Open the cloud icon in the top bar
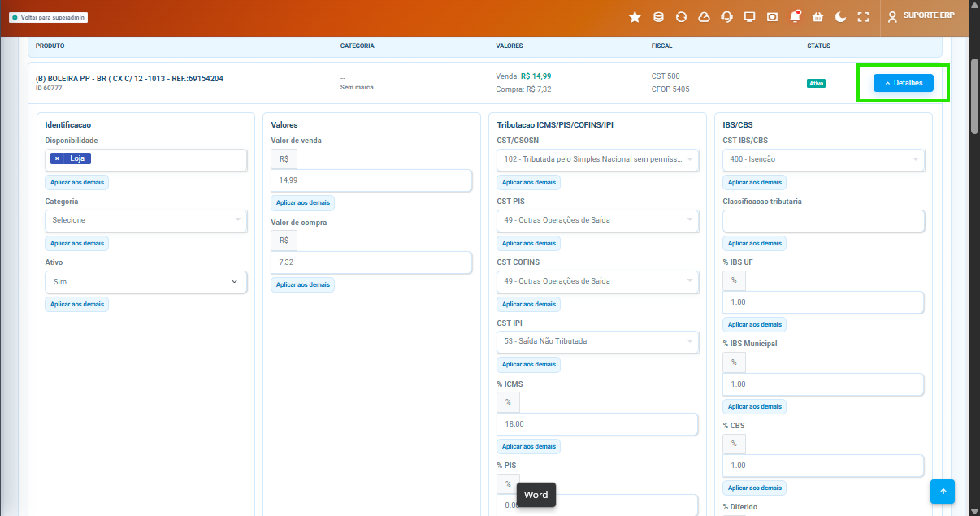 point(704,17)
